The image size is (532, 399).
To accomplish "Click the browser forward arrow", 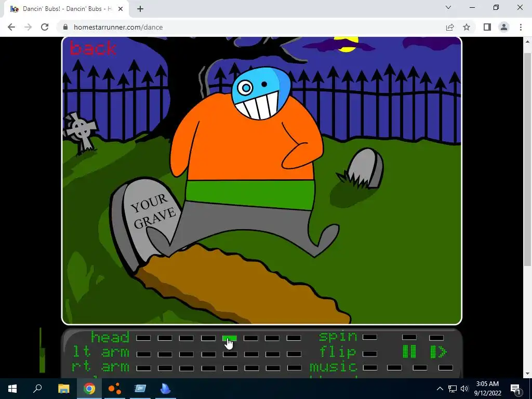I will pos(28,27).
